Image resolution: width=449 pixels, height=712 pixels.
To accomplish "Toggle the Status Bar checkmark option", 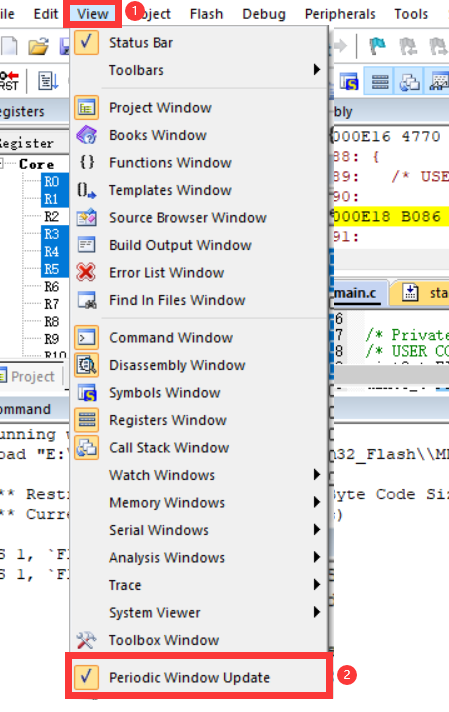I will (x=199, y=43).
